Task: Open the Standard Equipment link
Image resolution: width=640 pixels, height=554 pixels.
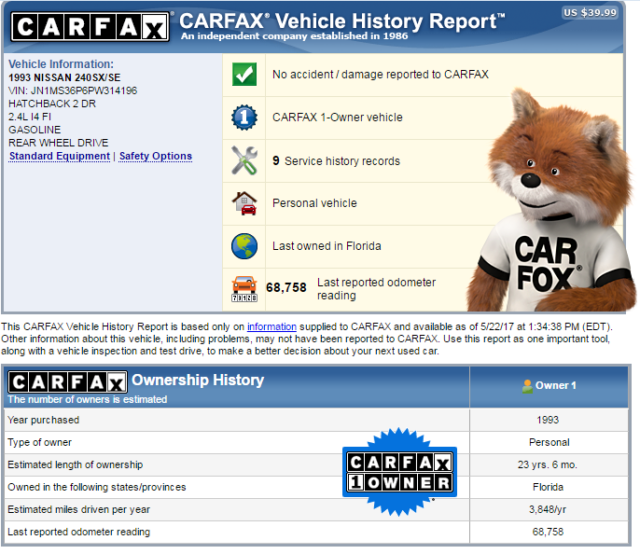Action: pos(60,156)
